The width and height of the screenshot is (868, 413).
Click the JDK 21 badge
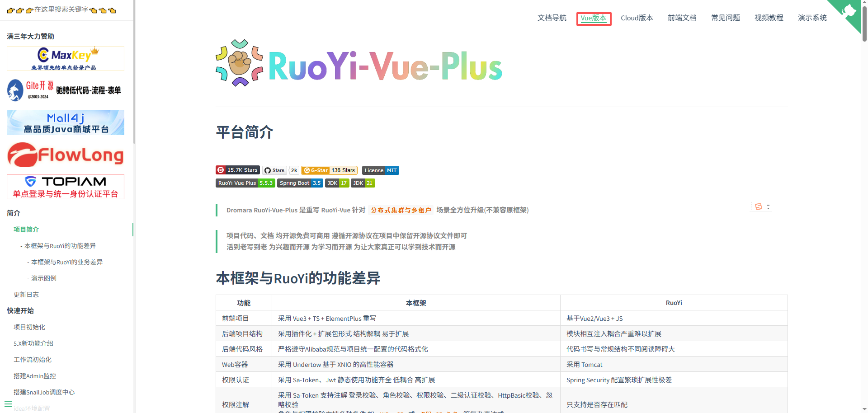coord(363,183)
